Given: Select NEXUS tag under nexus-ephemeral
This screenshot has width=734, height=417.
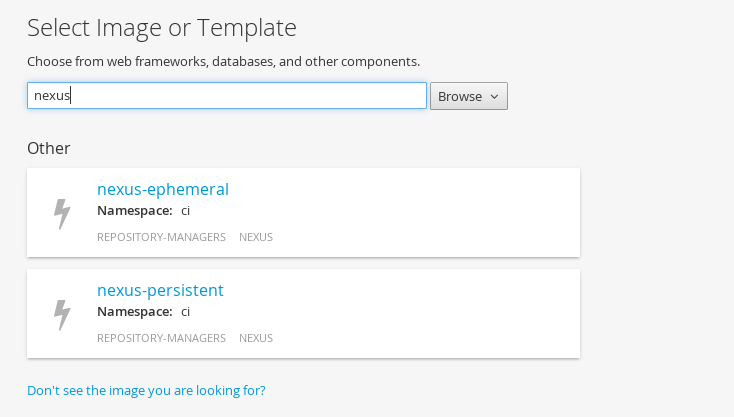Looking at the screenshot, I should [256, 237].
